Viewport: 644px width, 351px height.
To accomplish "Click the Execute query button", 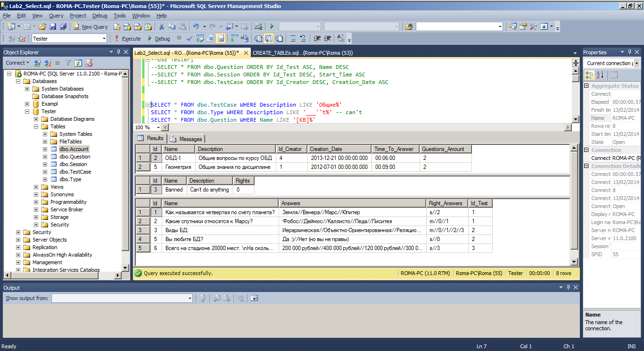I will (x=127, y=39).
